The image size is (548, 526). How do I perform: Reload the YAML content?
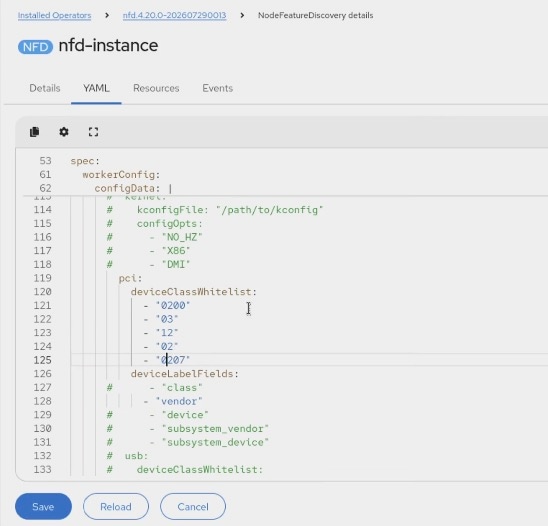(116, 506)
